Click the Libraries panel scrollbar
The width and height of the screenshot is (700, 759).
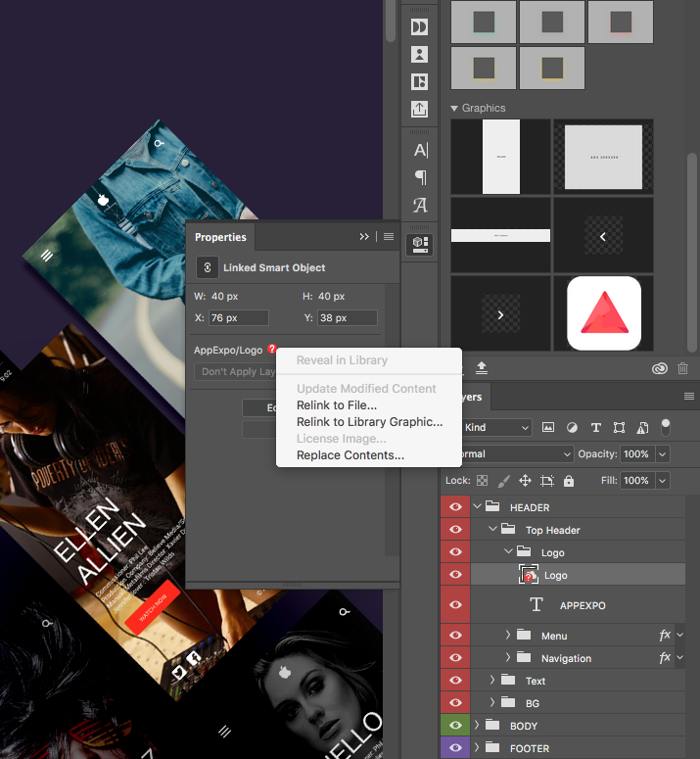692,252
